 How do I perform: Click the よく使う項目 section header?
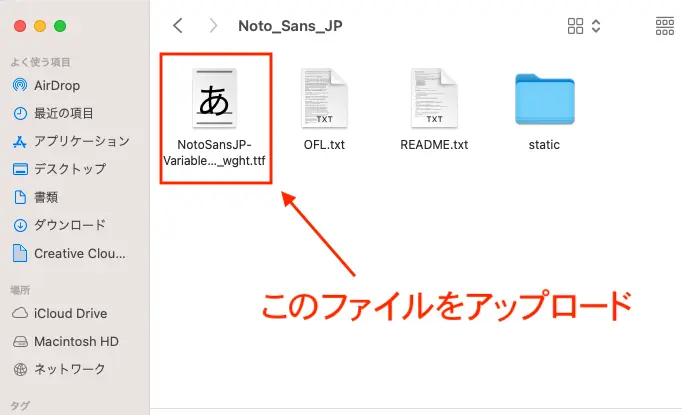(x=40, y=62)
